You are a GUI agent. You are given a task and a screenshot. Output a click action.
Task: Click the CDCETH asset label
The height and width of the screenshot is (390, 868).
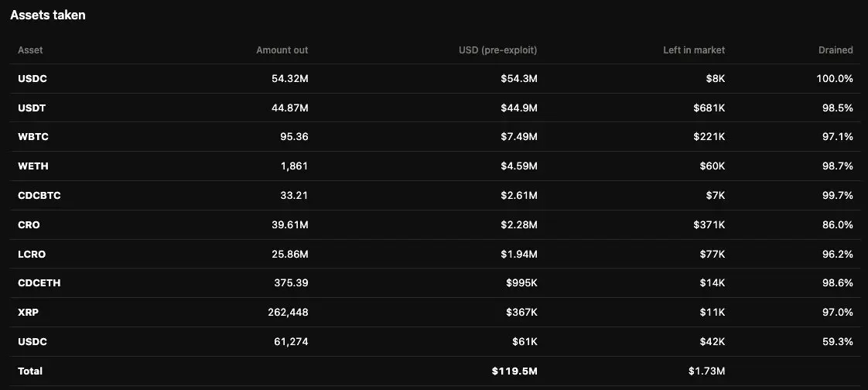tap(39, 282)
